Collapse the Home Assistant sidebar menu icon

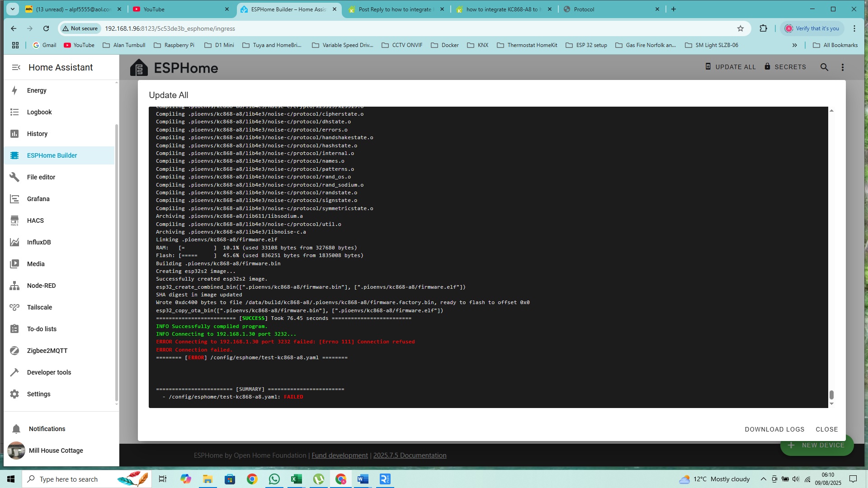click(x=16, y=67)
